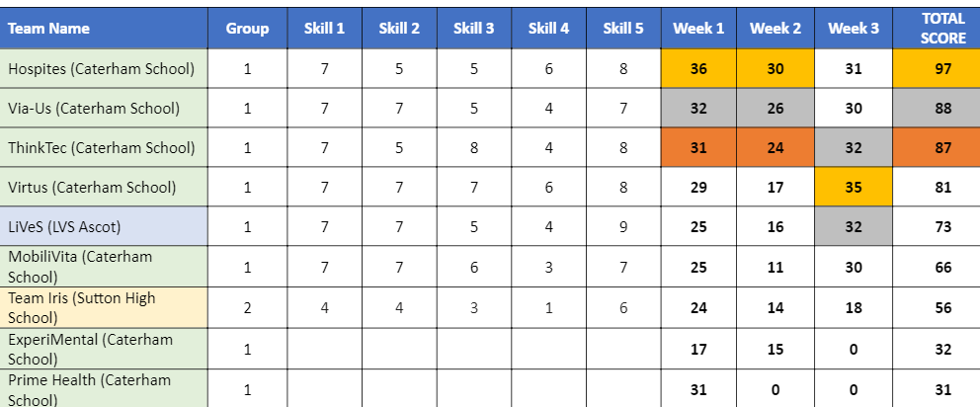
Task: Click Virtus gold Week 3 score 35
Action: 854,187
